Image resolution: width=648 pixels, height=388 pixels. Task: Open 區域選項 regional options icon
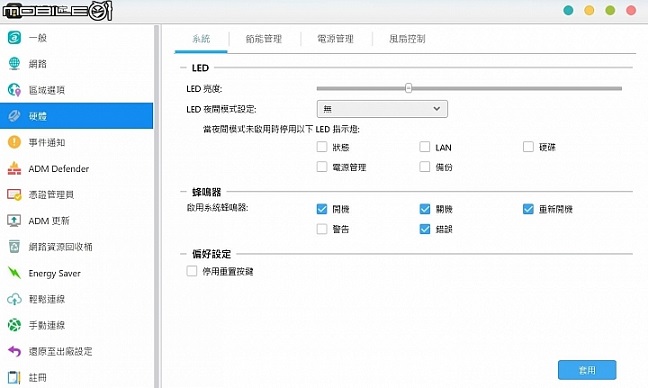tap(14, 90)
